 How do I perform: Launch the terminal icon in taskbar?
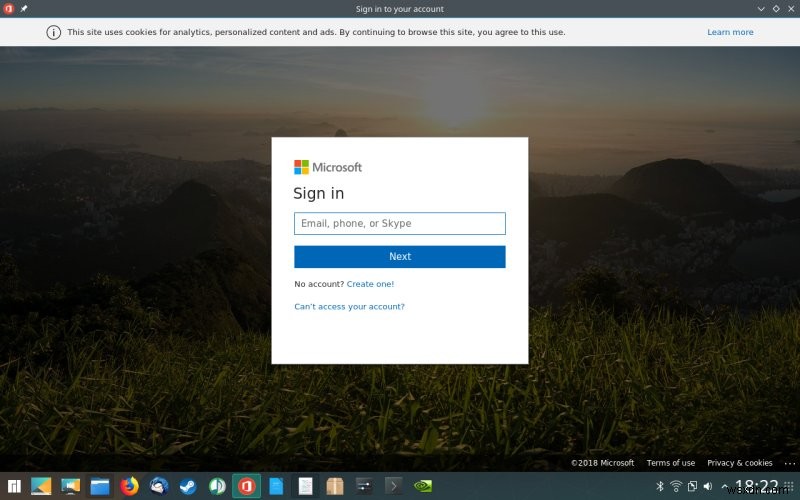[x=393, y=486]
